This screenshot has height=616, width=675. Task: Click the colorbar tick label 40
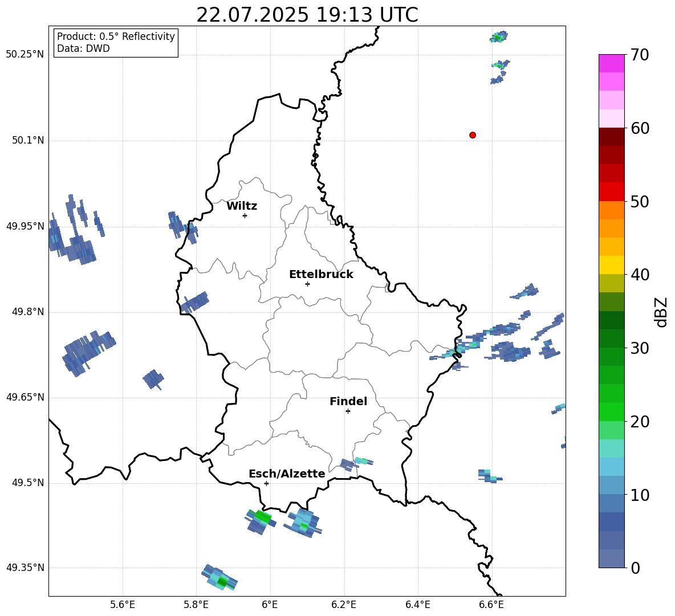pos(640,275)
